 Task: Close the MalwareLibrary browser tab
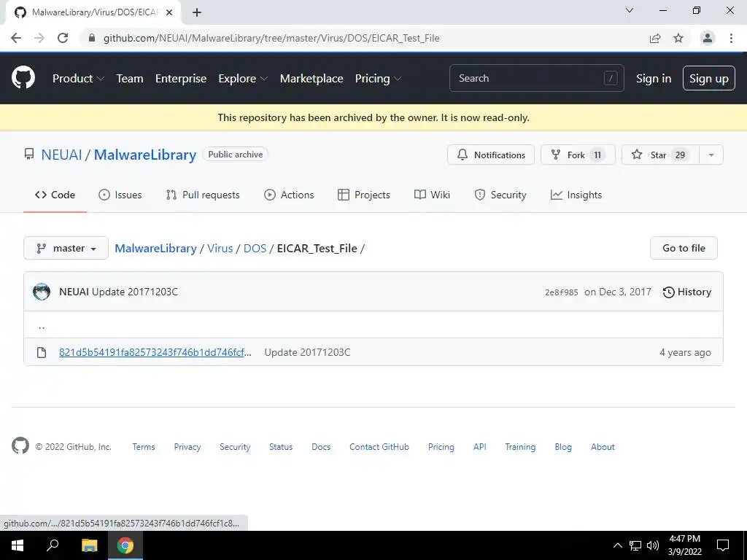tap(169, 13)
